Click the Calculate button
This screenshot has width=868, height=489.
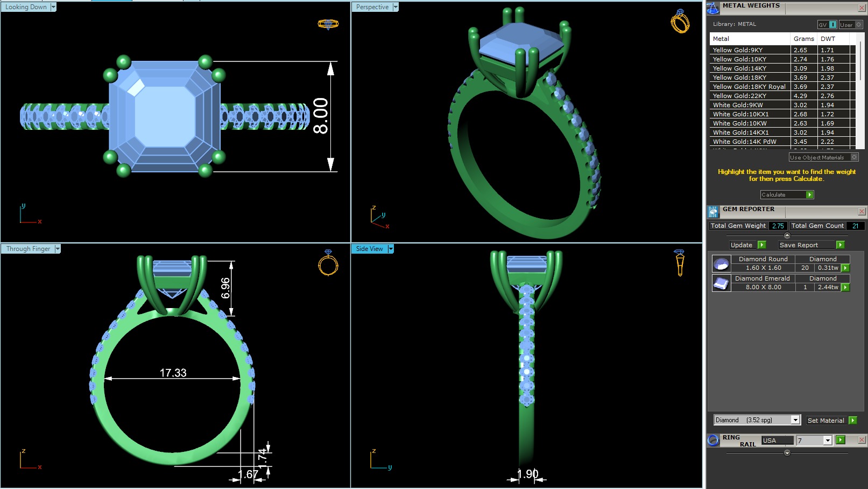(783, 194)
